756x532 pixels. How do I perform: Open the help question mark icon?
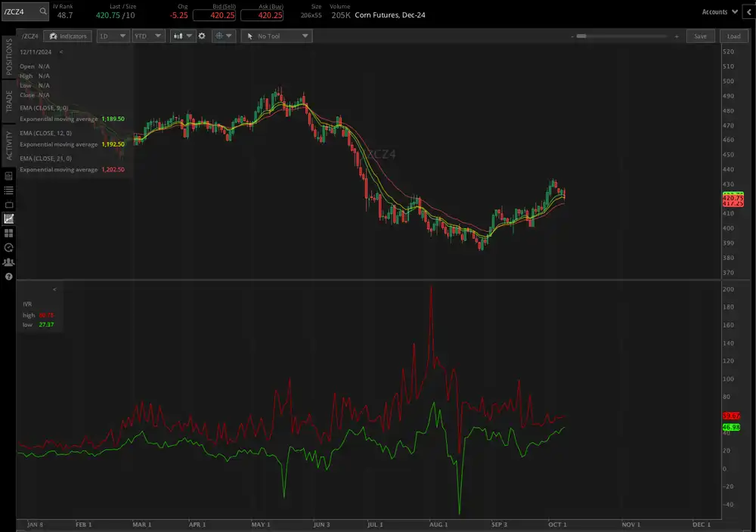9,277
